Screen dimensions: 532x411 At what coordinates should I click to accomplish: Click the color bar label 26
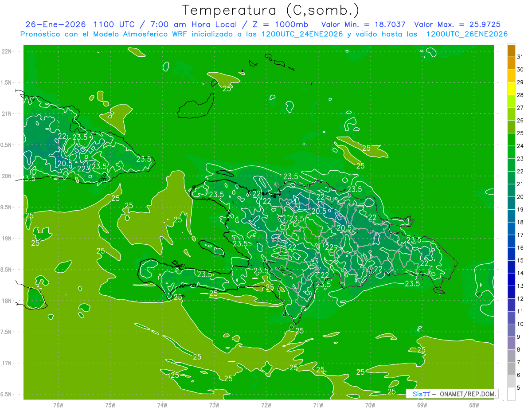pyautogui.click(x=520, y=121)
